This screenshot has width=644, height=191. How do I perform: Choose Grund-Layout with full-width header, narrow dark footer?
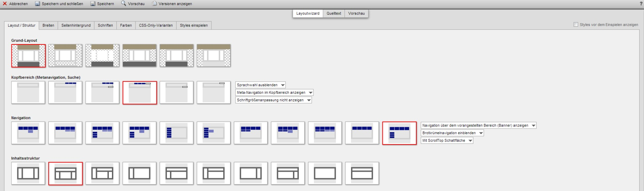click(177, 56)
